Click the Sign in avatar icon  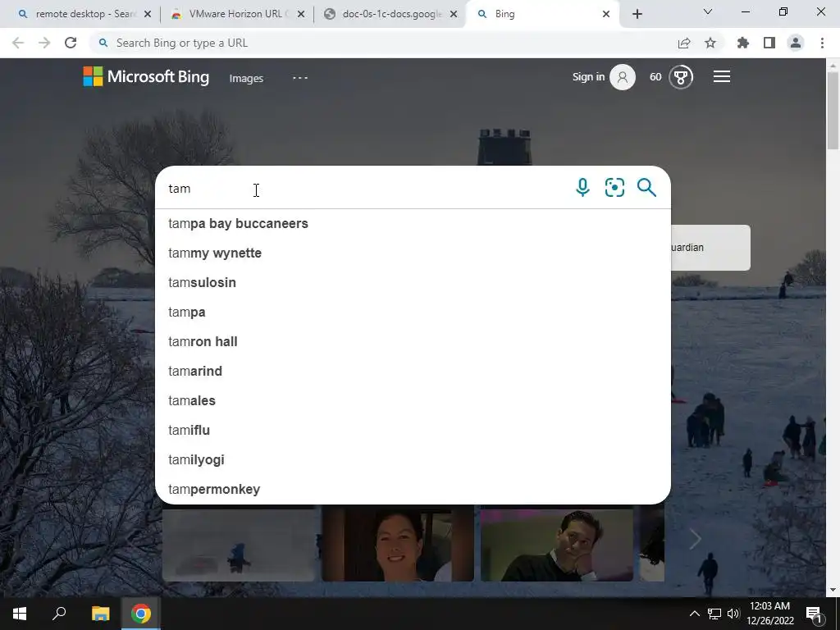(623, 77)
